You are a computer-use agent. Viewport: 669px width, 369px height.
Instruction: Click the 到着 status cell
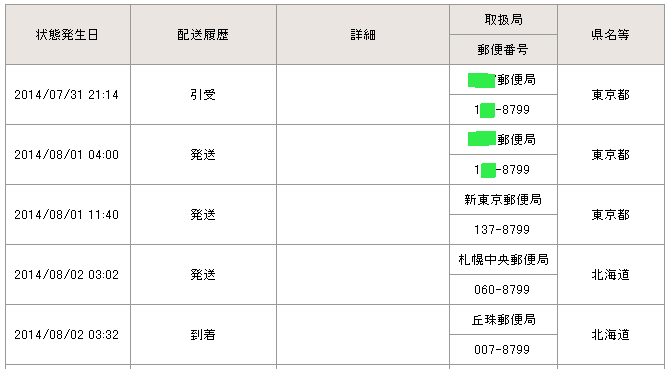(x=203, y=334)
